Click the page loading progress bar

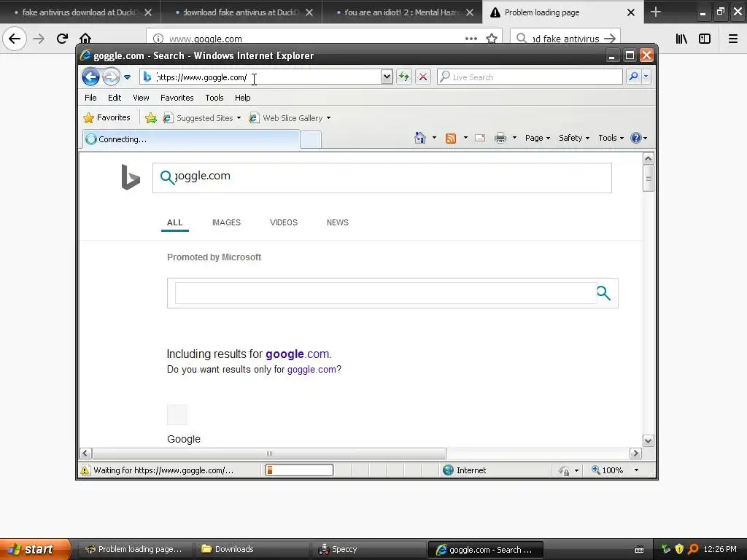click(x=298, y=470)
